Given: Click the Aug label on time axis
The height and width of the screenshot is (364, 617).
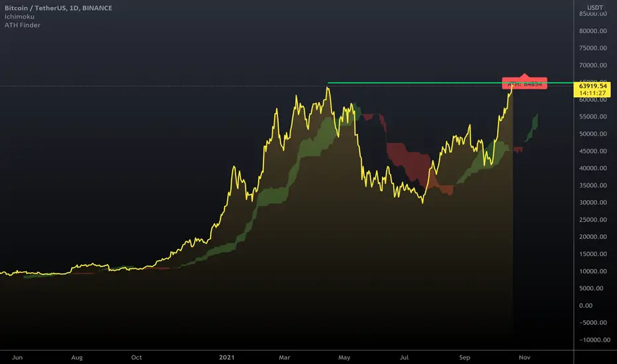Looking at the screenshot, I should 77,357.
